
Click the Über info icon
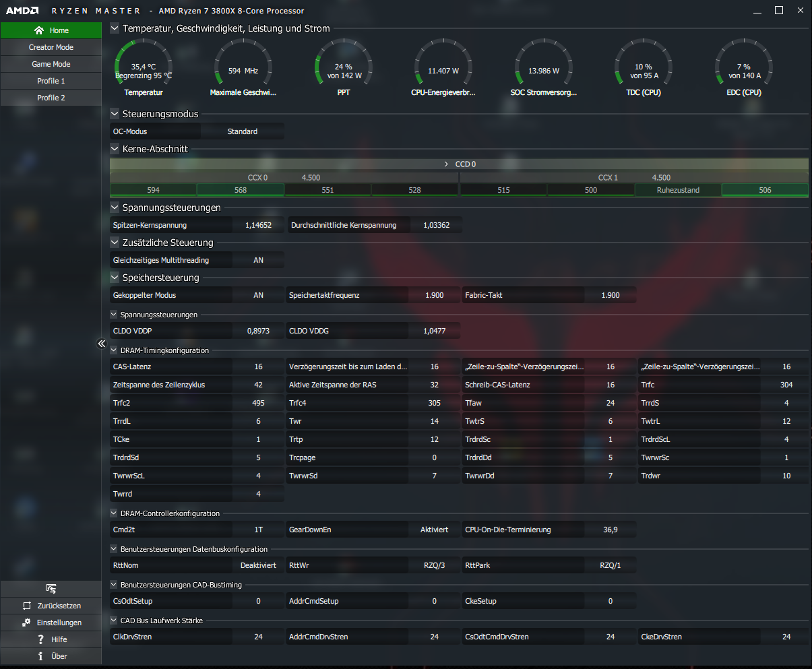tap(41, 656)
